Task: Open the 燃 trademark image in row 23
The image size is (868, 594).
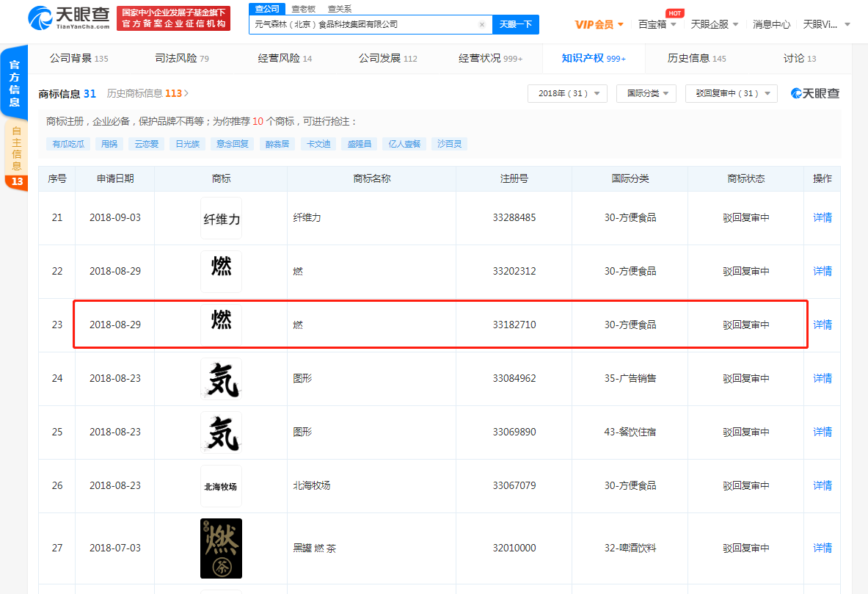Action: 221,325
